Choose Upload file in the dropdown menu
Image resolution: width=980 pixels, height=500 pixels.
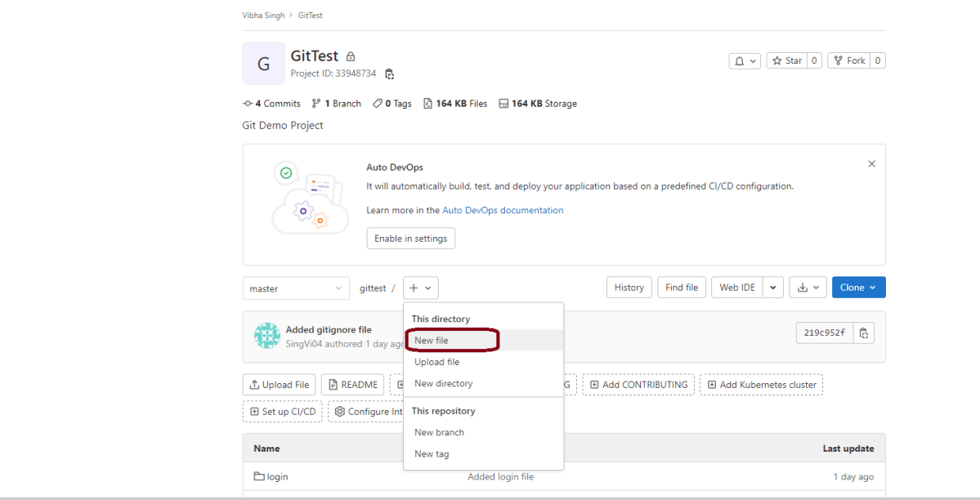point(436,362)
